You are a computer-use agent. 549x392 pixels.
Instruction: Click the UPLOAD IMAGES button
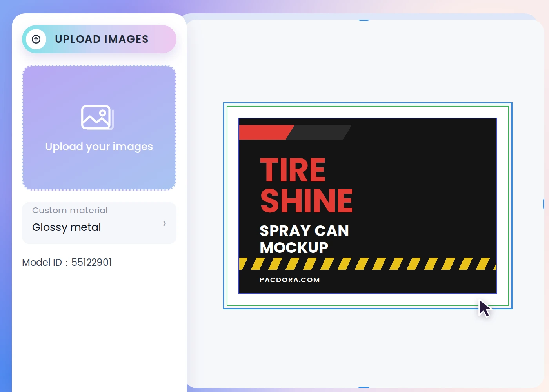tap(99, 39)
